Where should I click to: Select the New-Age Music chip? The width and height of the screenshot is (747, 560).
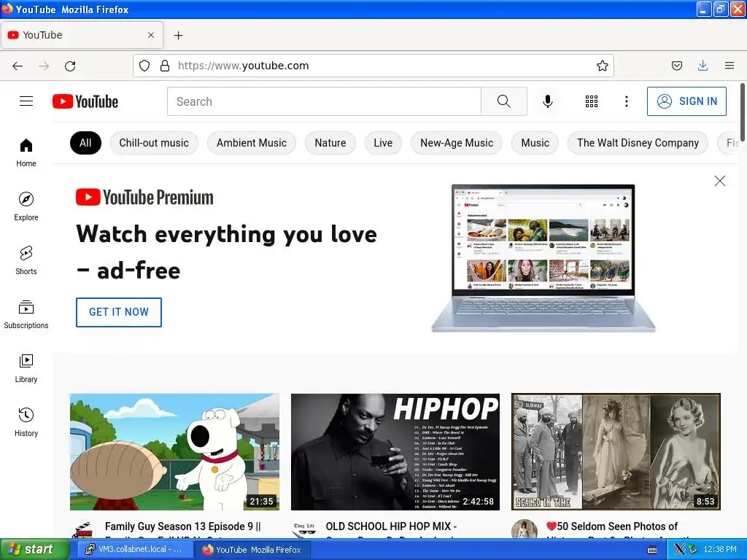[x=457, y=143]
